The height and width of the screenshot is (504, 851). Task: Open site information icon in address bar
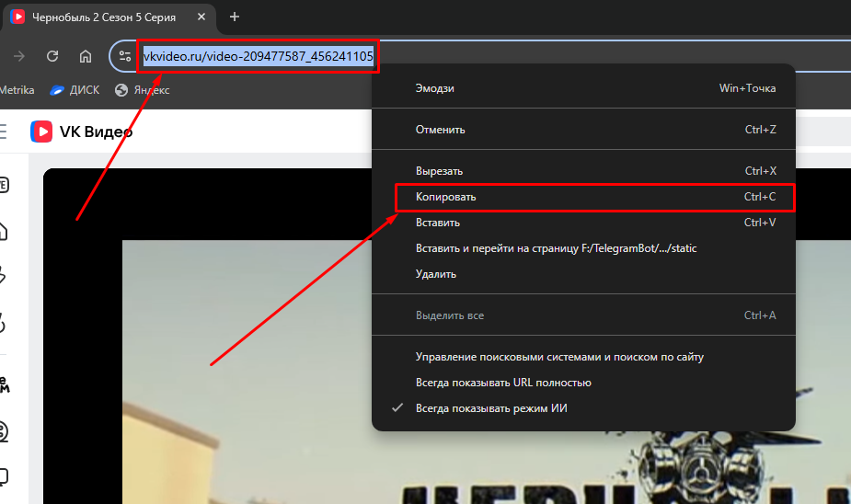click(125, 56)
